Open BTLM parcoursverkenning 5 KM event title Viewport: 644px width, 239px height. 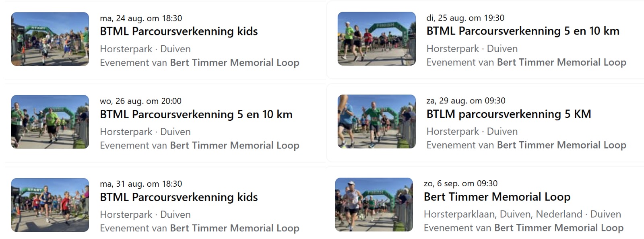509,114
